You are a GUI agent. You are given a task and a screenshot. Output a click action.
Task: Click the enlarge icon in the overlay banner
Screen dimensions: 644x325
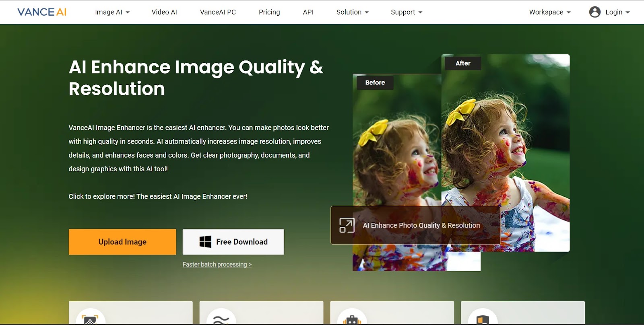[x=347, y=225]
